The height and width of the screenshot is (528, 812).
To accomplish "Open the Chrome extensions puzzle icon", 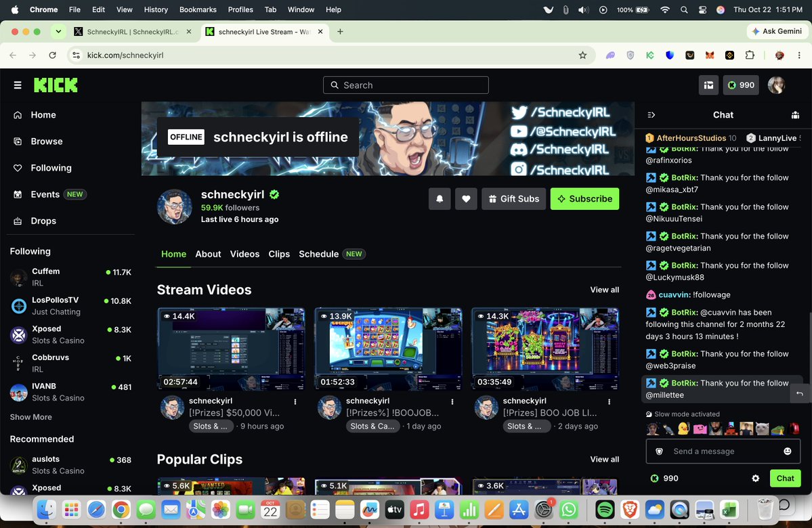I will click(750, 56).
